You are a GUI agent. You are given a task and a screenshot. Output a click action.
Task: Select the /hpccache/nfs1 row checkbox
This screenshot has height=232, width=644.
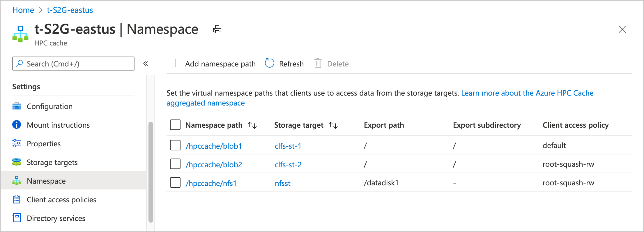pyautogui.click(x=175, y=183)
